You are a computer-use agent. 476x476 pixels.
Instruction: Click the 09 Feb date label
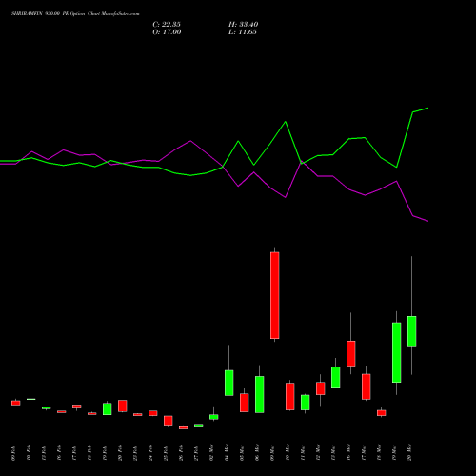point(13,453)
